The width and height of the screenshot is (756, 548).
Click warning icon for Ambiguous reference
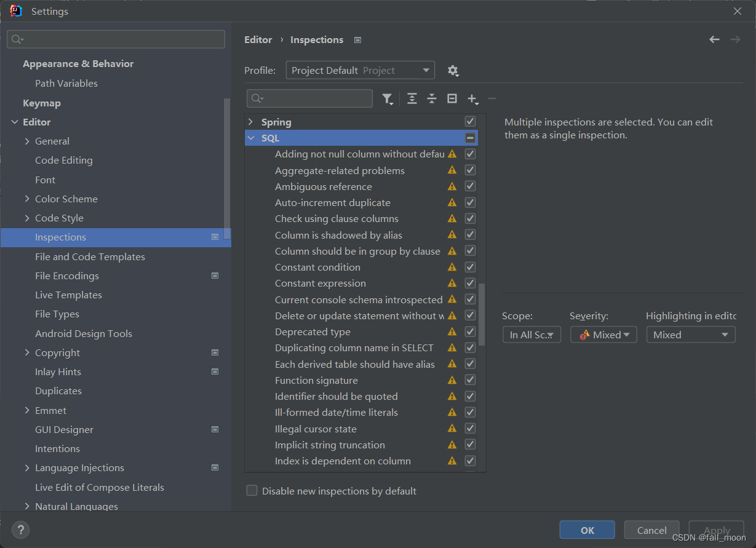click(x=452, y=186)
